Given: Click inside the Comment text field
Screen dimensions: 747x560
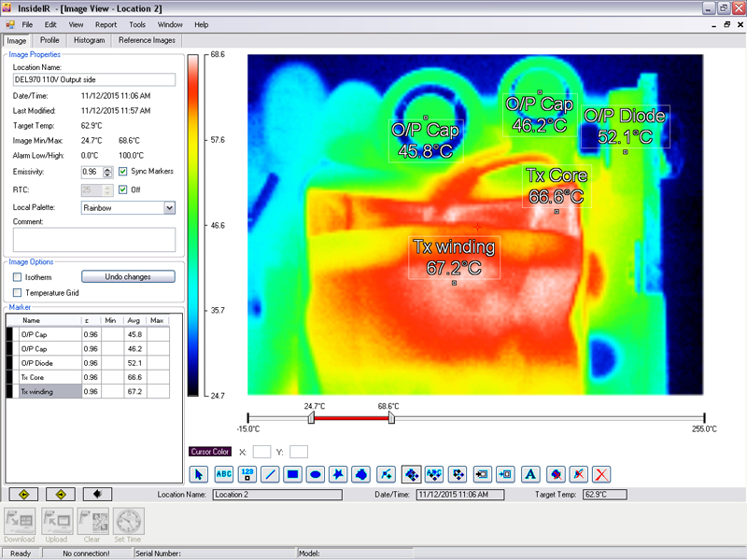Looking at the screenshot, I should tap(93, 238).
